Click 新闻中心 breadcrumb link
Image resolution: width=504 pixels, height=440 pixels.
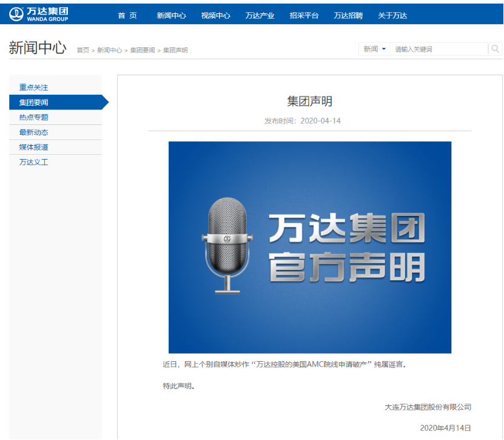(110, 50)
